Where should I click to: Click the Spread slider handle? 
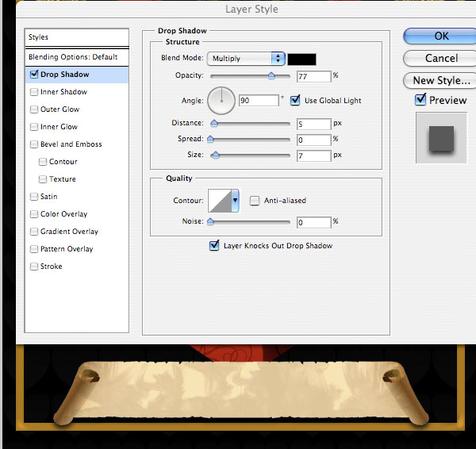pyautogui.click(x=210, y=139)
